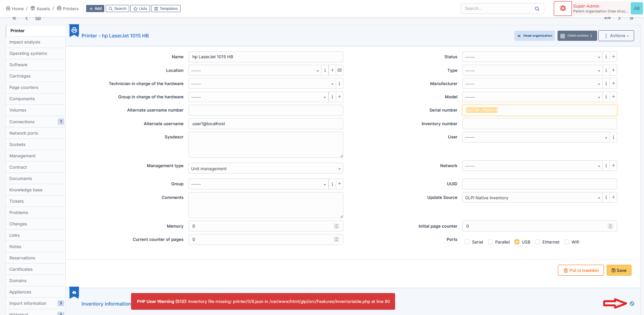Open the Import information tab
Viewport: 644px width, 315px height.
point(36,303)
